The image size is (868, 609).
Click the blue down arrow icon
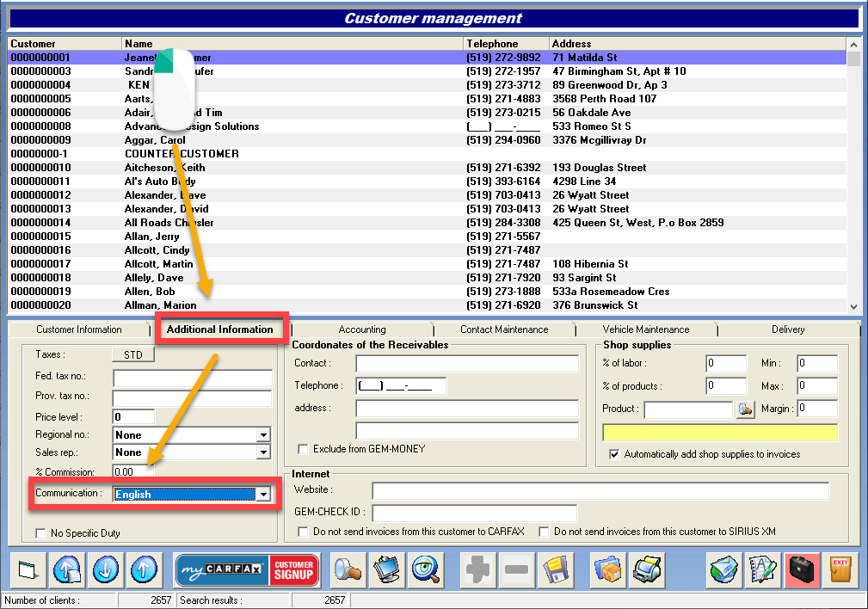point(107,570)
